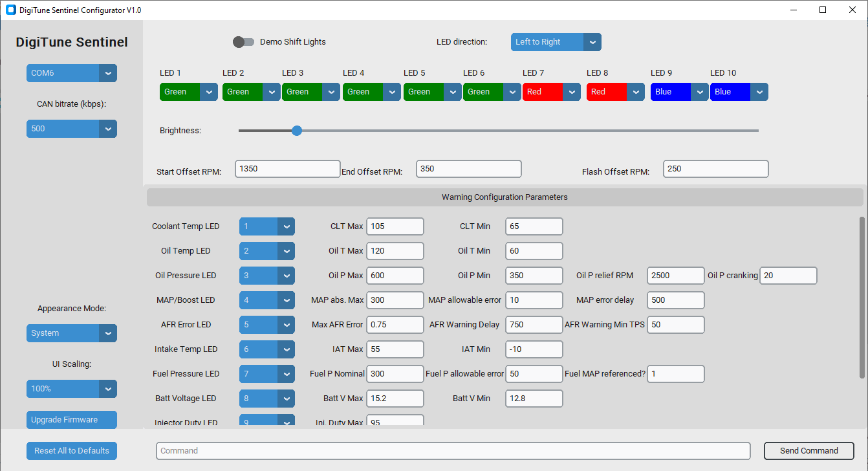Open the COM6 port dropdown

(x=72, y=73)
